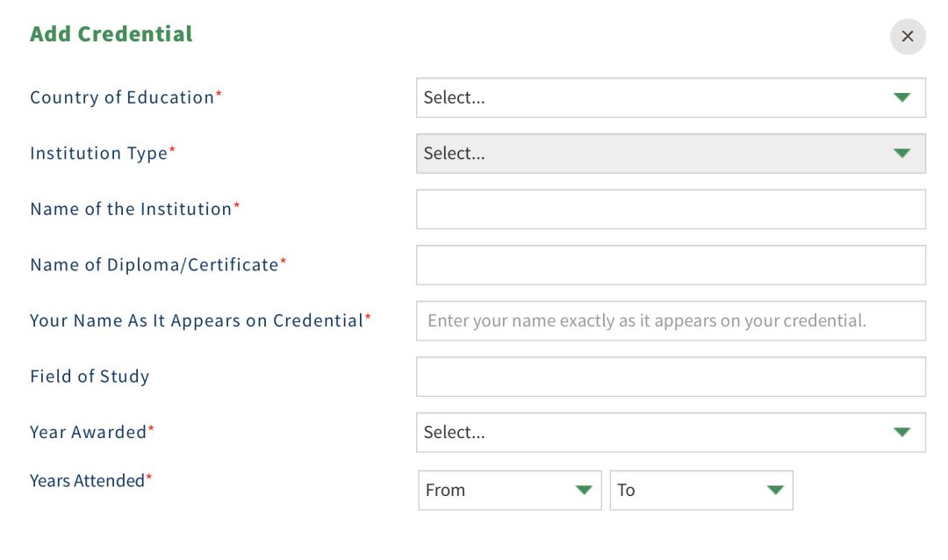Open the Country of Education dropdown
Screen dimensions: 948x560
point(671,97)
